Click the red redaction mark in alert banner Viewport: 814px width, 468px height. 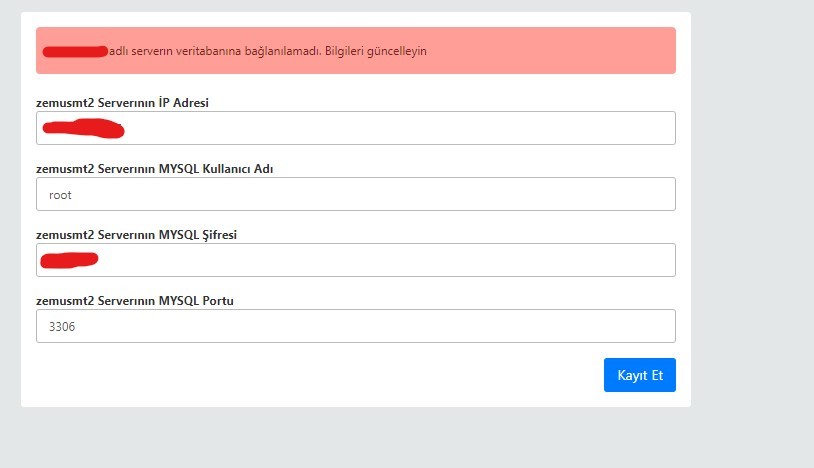(75, 51)
